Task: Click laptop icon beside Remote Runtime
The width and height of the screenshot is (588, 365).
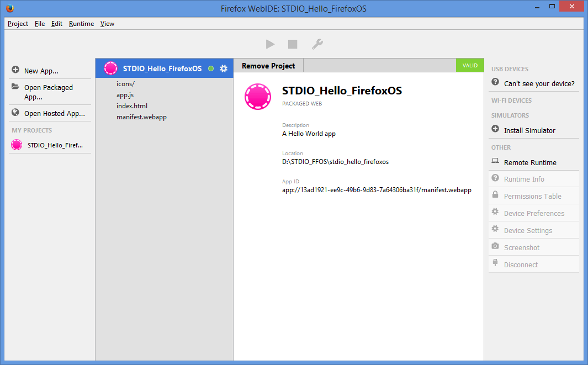Action: point(495,161)
